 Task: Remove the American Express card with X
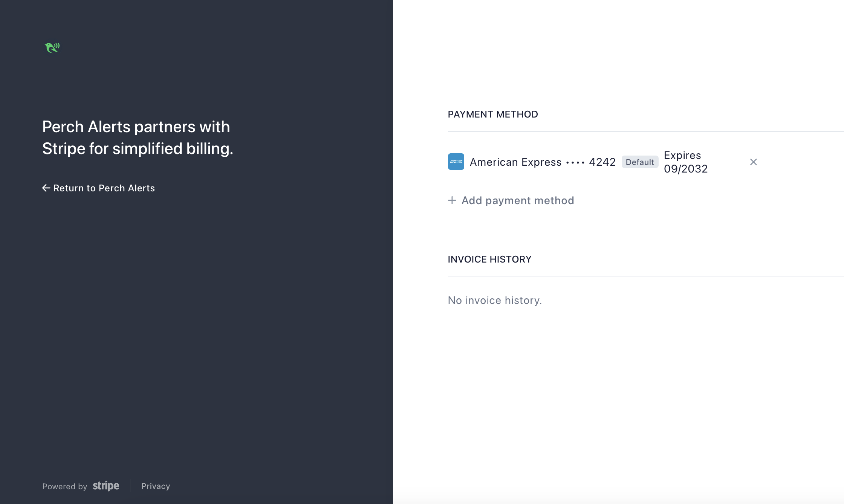click(753, 162)
